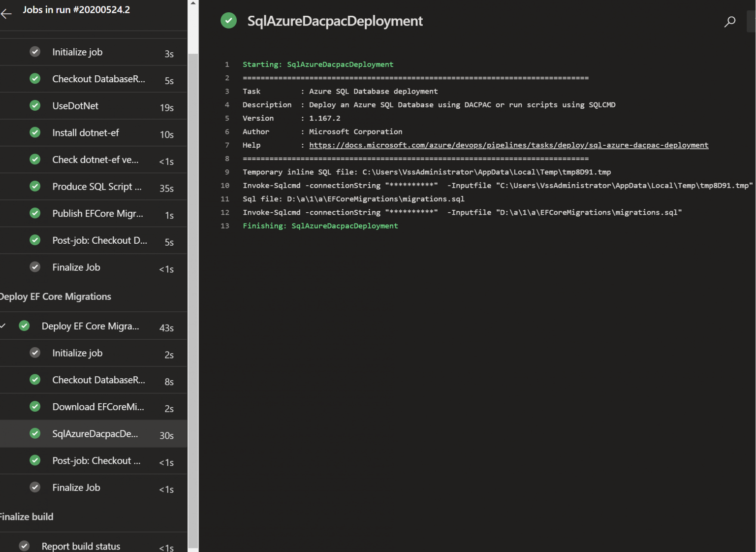Click the Deploy EF Core Migrations stage header
The height and width of the screenshot is (552, 756).
56,296
